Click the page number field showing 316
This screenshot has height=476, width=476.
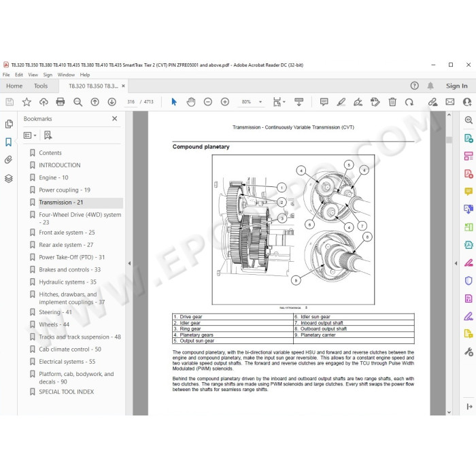131,102
